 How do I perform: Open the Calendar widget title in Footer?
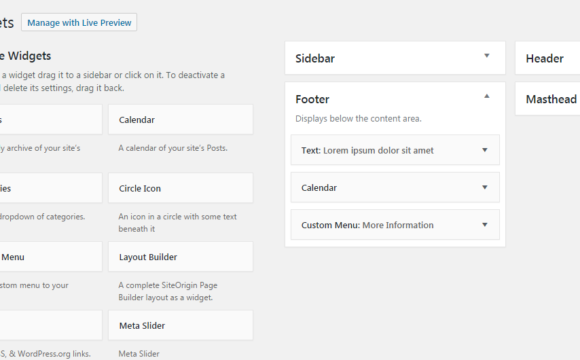pyautogui.click(x=319, y=188)
